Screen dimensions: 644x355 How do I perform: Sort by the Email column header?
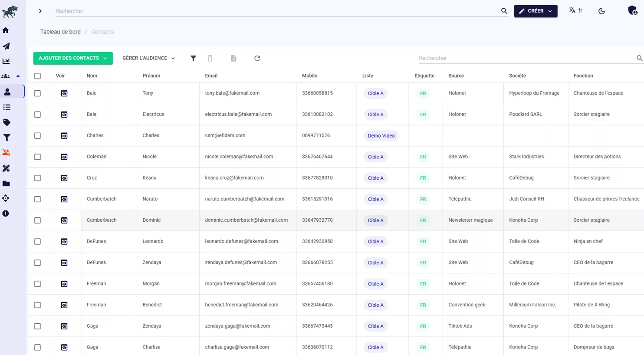[211, 76]
